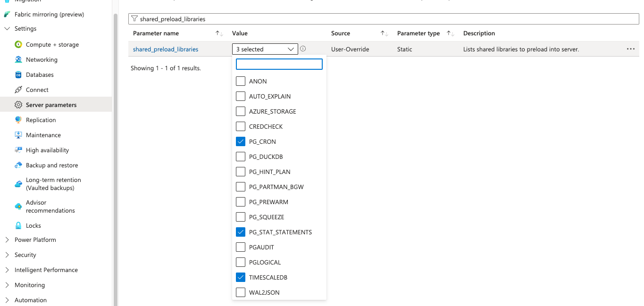The height and width of the screenshot is (306, 644).
Task: Collapse the Settings section chevron
Action: pyautogui.click(x=7, y=29)
